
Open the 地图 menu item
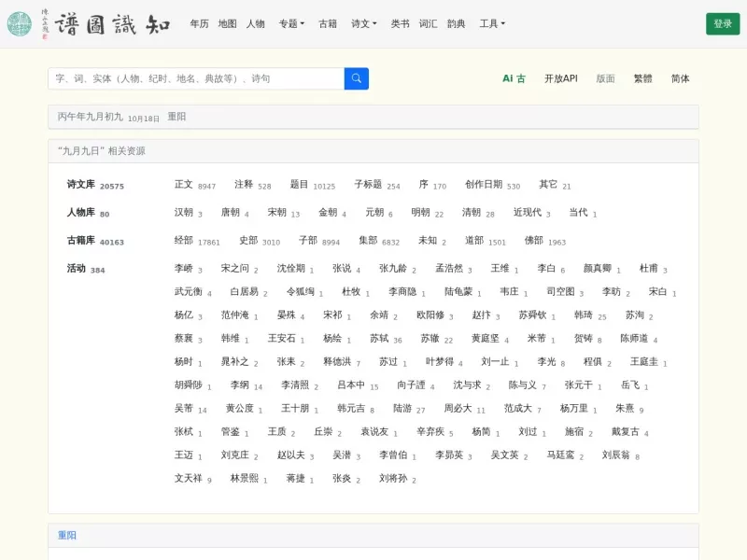[227, 24]
